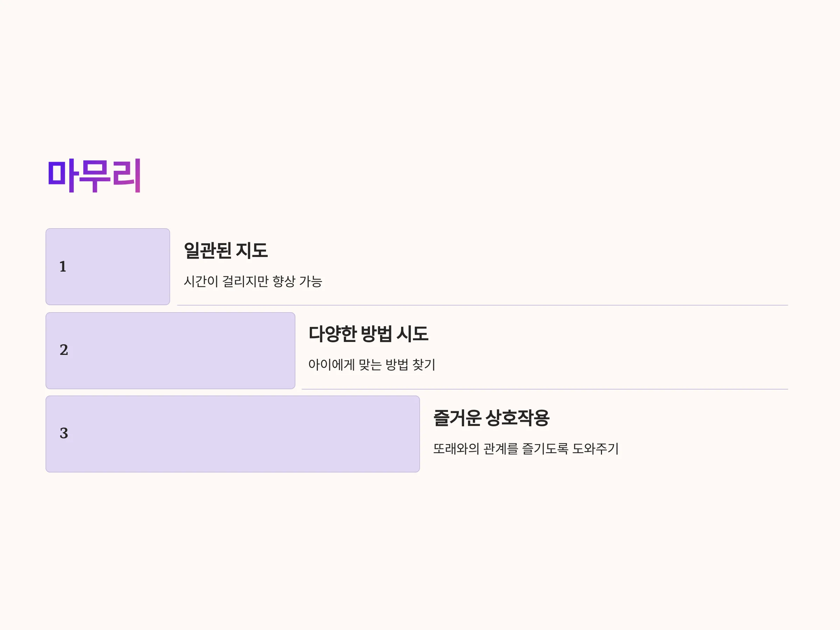The width and height of the screenshot is (840, 630).
Task: Click the divider line under 다양한 방법 시도 section
Action: pos(545,389)
